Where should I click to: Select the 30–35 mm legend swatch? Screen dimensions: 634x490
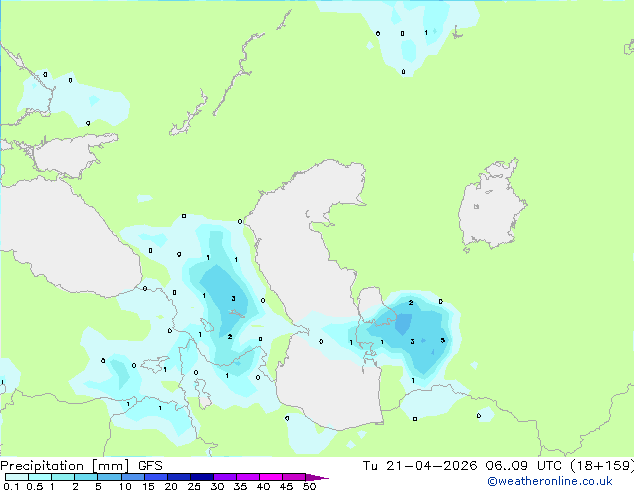pyautogui.click(x=224, y=477)
